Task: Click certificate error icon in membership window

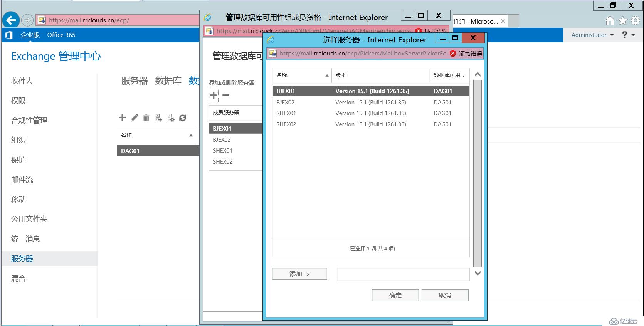Action: point(419,31)
